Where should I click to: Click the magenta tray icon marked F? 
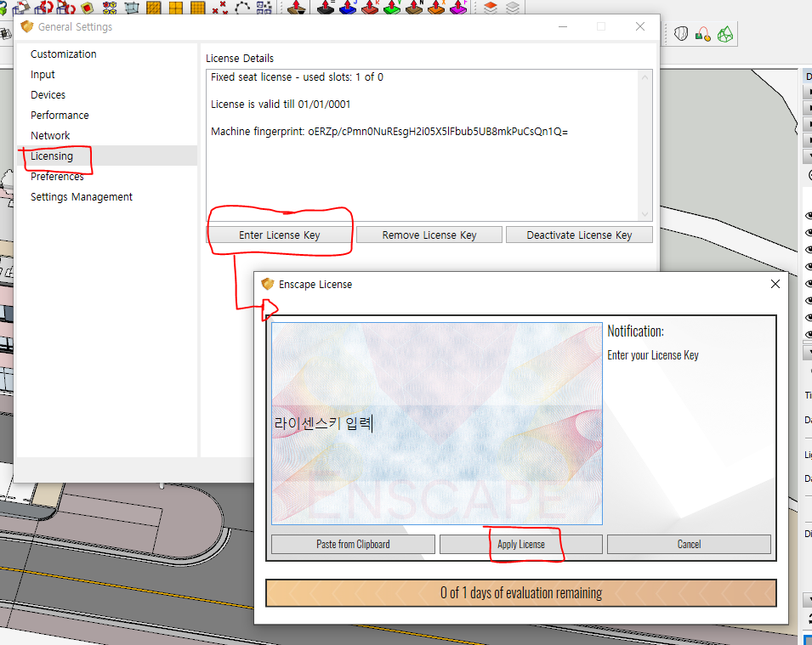(x=458, y=8)
